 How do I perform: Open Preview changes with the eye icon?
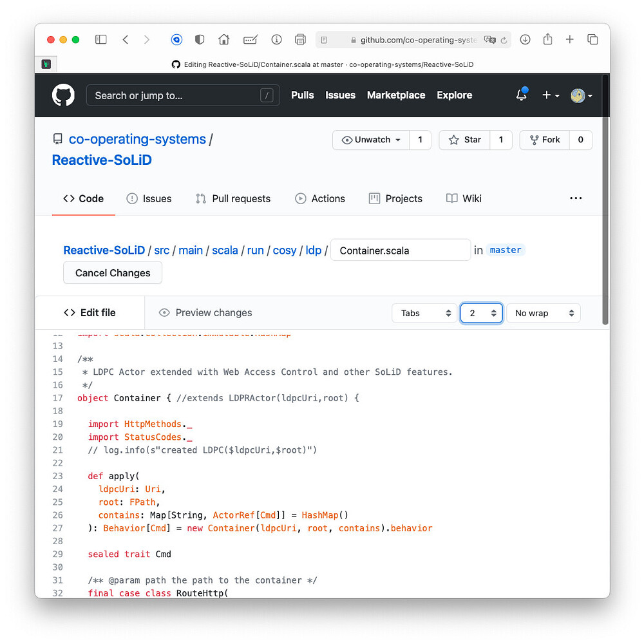tap(205, 312)
